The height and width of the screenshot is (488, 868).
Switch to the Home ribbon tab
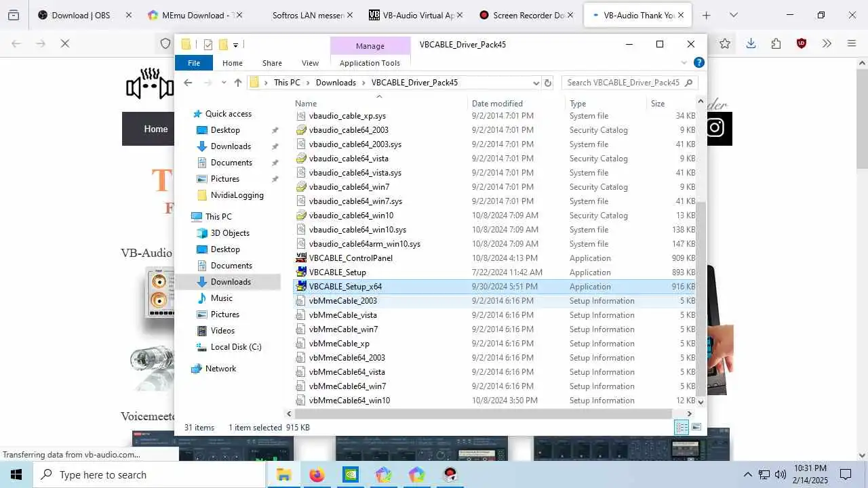pos(233,63)
